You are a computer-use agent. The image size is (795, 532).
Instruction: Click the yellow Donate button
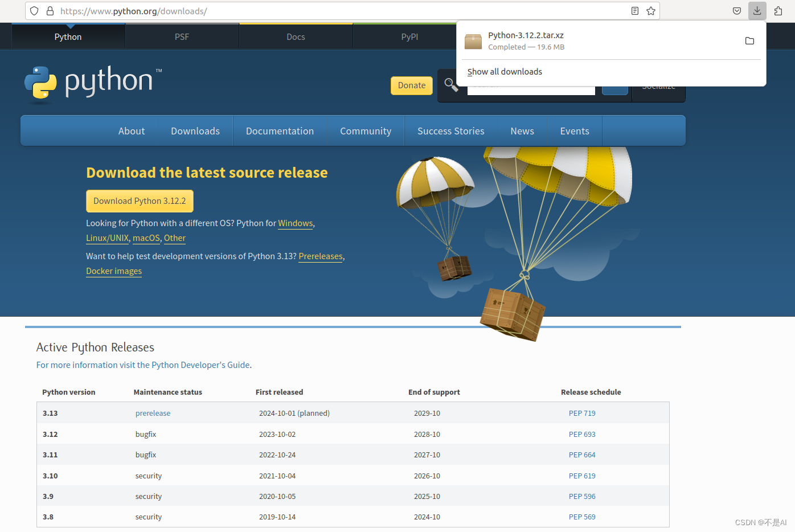(x=412, y=85)
